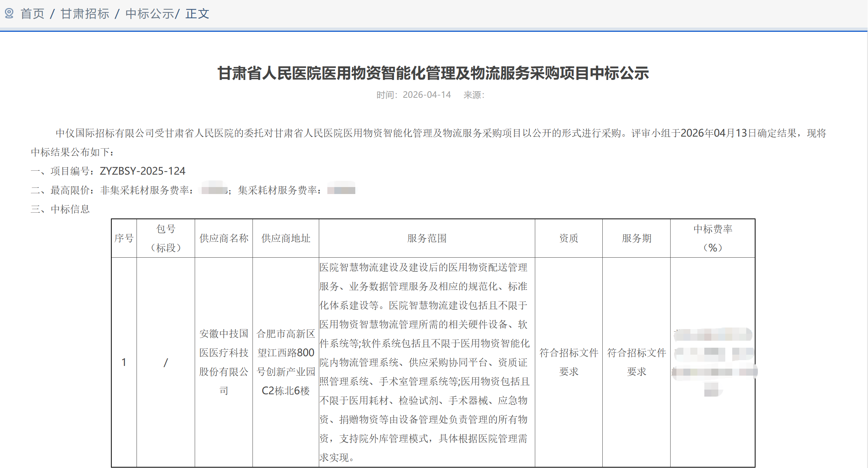Click the publish date 2026-04-14
Image resolution: width=868 pixels, height=468 pixels.
click(427, 95)
